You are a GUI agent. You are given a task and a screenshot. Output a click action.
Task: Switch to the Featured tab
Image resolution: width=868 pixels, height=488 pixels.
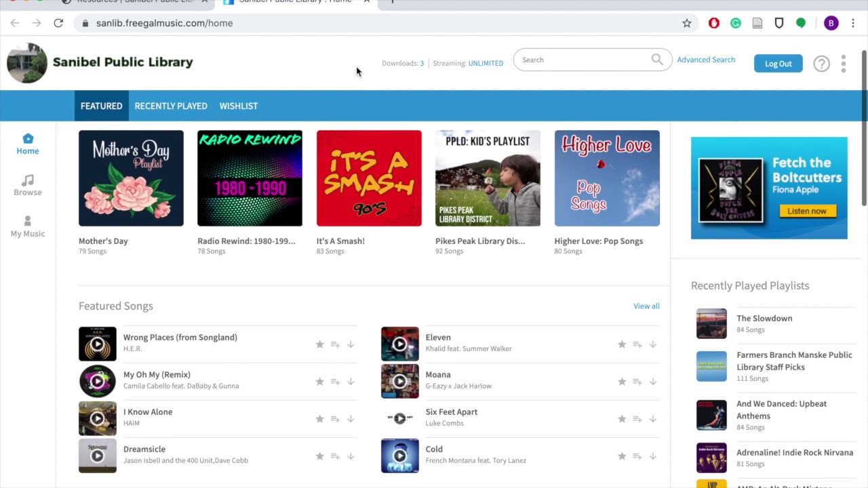tap(102, 106)
